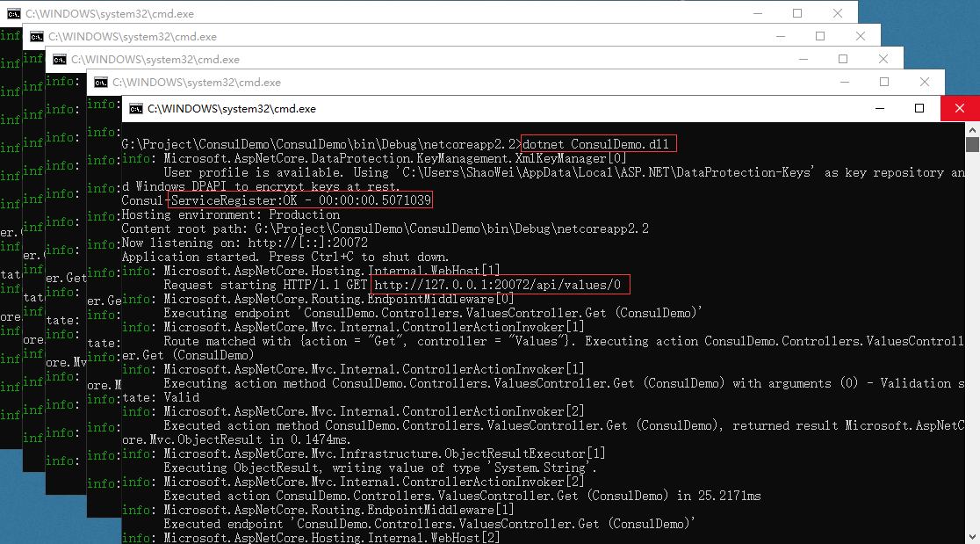Click the console vertical scrollbar thumb
This screenshot has width=980, height=544.
click(x=972, y=145)
